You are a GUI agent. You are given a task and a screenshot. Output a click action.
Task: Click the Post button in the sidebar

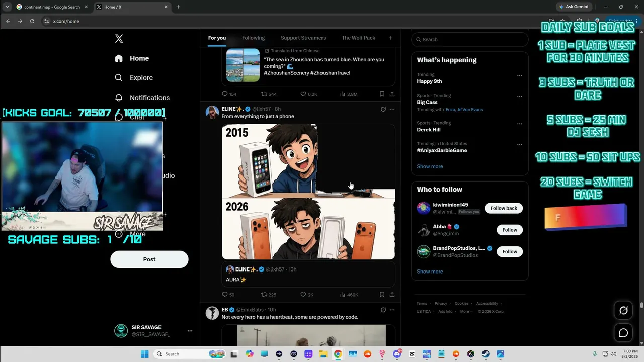(149, 259)
